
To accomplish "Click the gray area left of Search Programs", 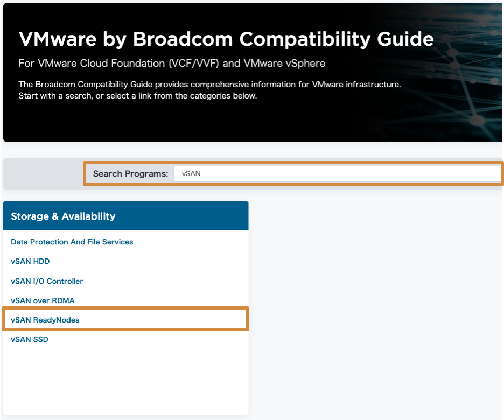I will click(x=43, y=174).
